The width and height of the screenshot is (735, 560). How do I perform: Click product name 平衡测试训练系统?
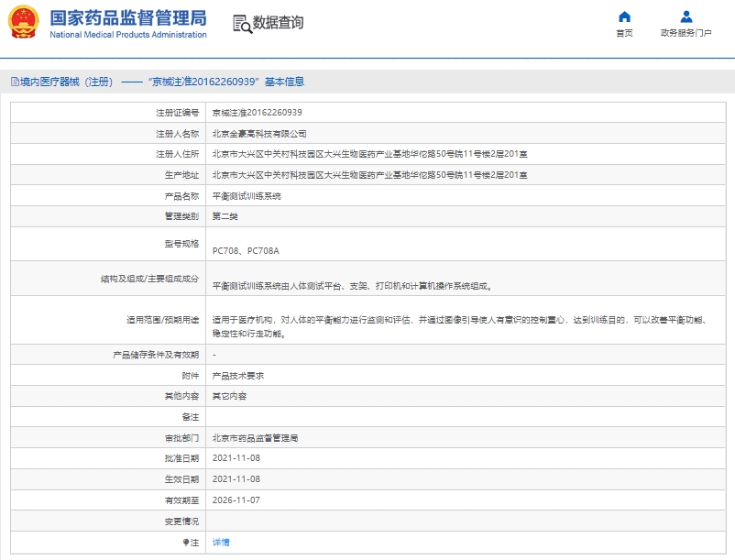(x=247, y=196)
